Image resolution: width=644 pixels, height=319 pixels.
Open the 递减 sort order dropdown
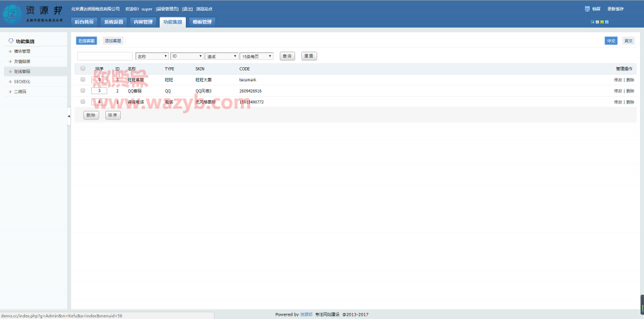222,56
